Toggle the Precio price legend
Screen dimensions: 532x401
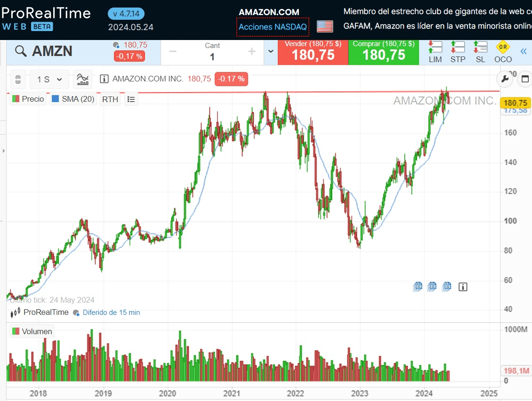coord(28,99)
